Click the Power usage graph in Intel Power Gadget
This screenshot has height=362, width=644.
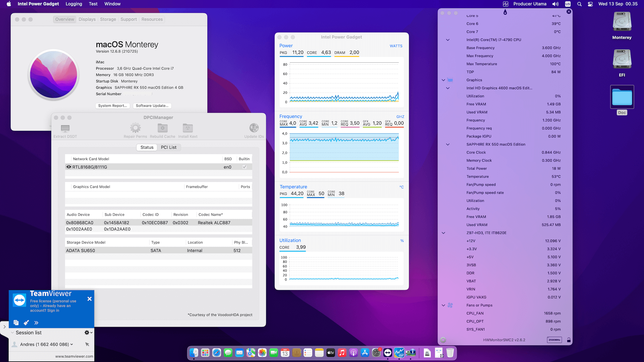coord(342,82)
